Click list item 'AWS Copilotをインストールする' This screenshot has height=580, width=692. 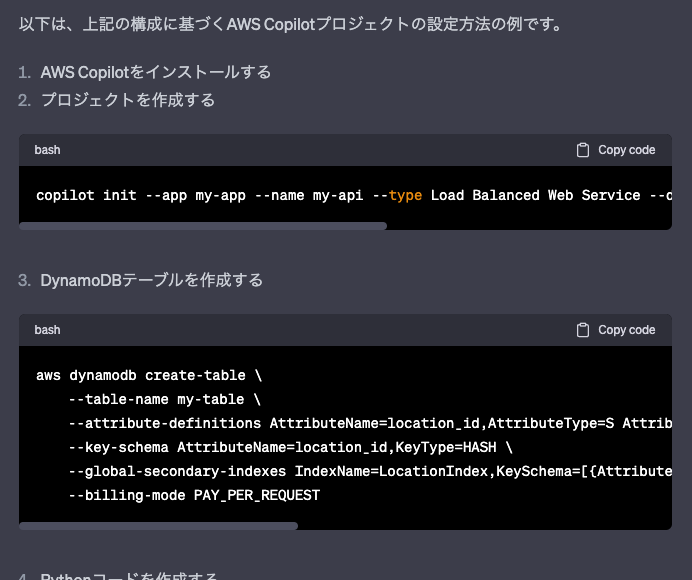coord(156,72)
